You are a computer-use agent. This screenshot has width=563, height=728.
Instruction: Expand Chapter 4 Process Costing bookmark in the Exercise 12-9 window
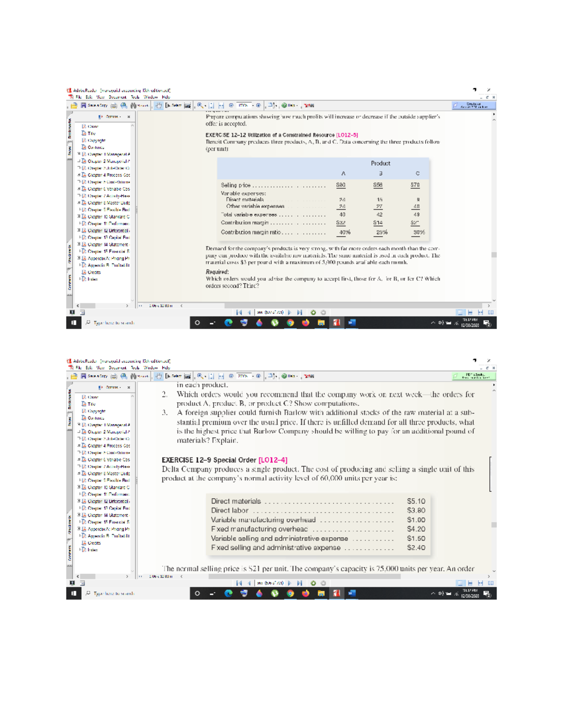tap(79, 446)
